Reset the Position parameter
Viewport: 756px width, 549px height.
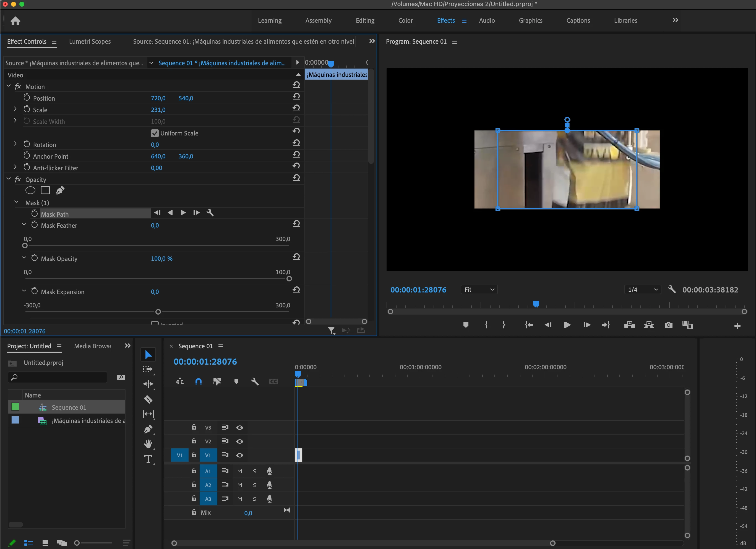[296, 97]
